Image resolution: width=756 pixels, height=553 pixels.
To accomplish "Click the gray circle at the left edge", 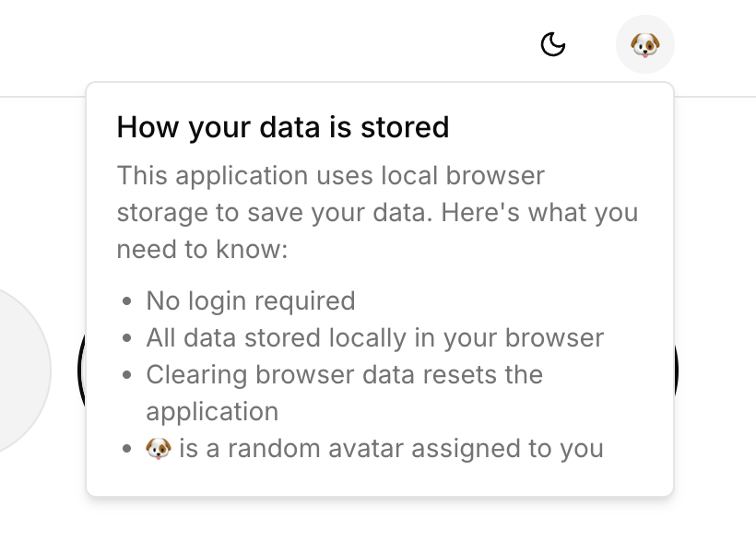I will pos(18,369).
